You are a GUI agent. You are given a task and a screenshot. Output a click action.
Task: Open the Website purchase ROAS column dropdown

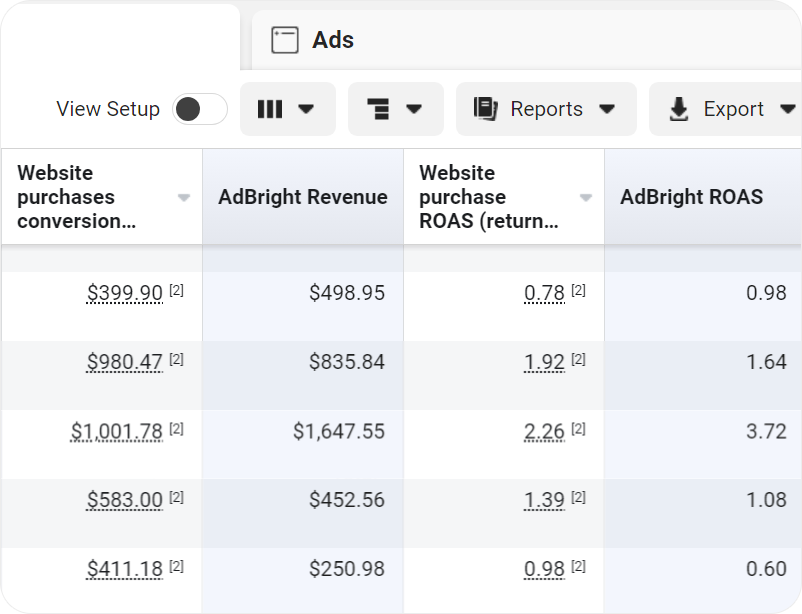click(585, 197)
